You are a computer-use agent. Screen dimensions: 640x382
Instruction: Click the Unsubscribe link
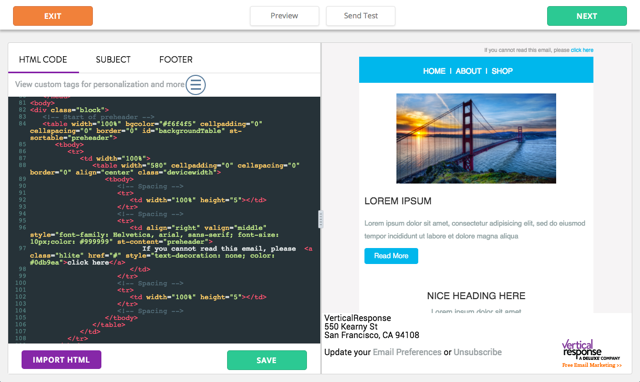coord(478,352)
